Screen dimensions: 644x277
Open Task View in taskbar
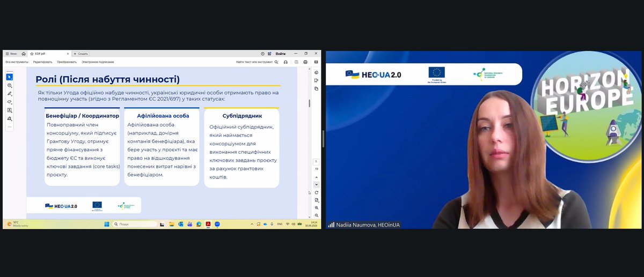(x=162, y=224)
